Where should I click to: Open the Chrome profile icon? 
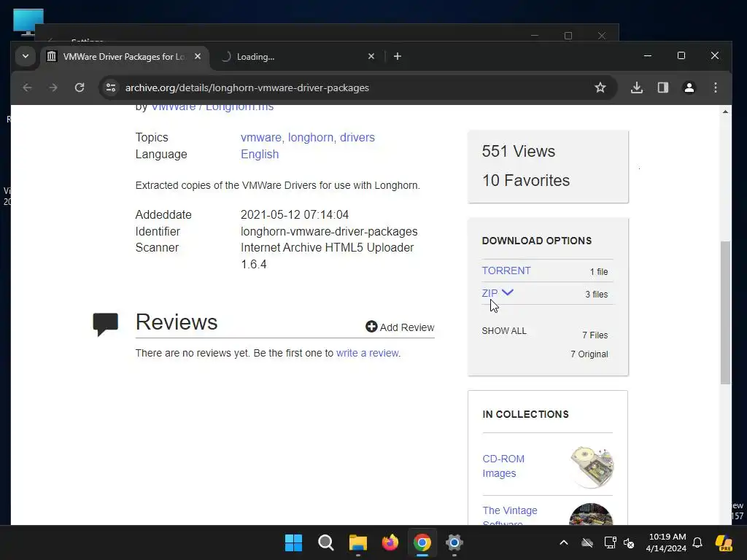point(689,87)
